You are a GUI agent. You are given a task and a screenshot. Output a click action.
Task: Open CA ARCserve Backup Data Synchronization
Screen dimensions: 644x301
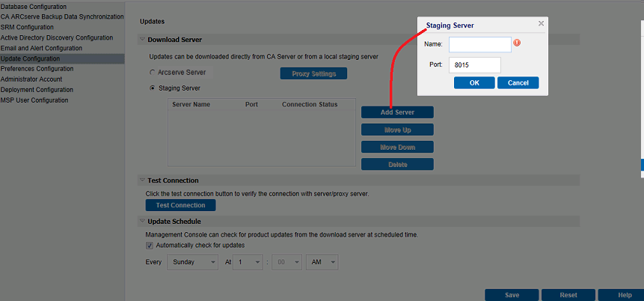pos(62,16)
